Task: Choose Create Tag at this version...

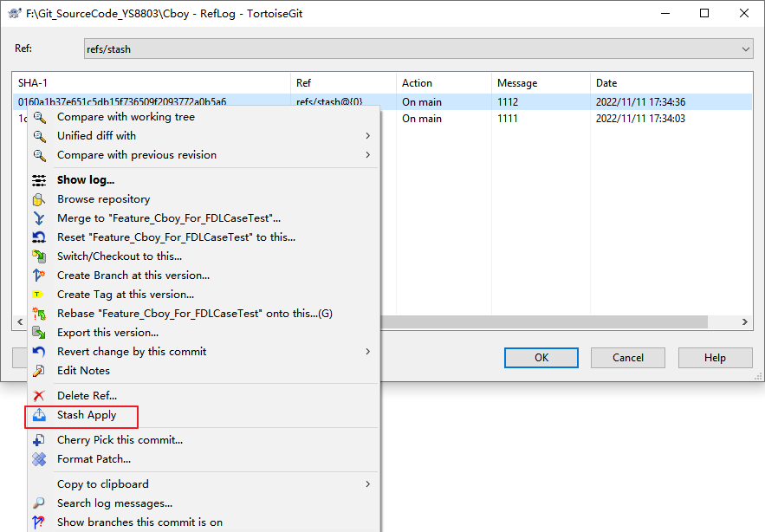Action: click(x=204, y=295)
